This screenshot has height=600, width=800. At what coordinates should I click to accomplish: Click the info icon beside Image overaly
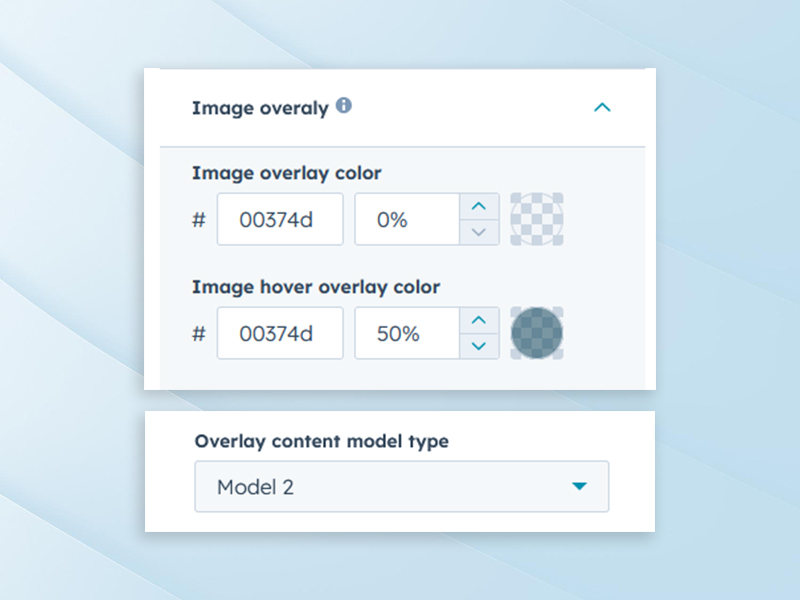[x=343, y=105]
